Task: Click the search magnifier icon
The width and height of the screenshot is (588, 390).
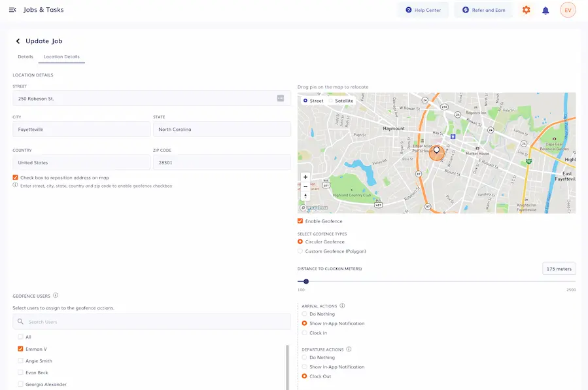Action: 20,322
